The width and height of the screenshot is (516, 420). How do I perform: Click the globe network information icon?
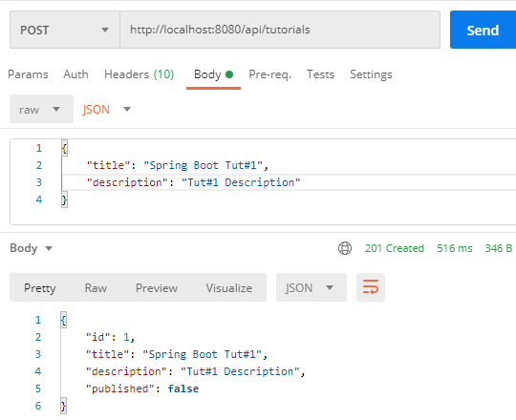coord(345,248)
